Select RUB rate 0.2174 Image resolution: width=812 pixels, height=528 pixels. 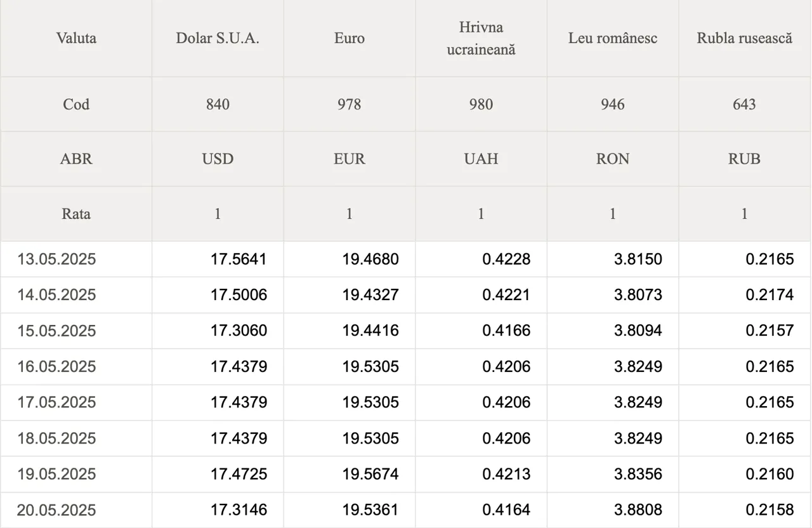[769, 295]
